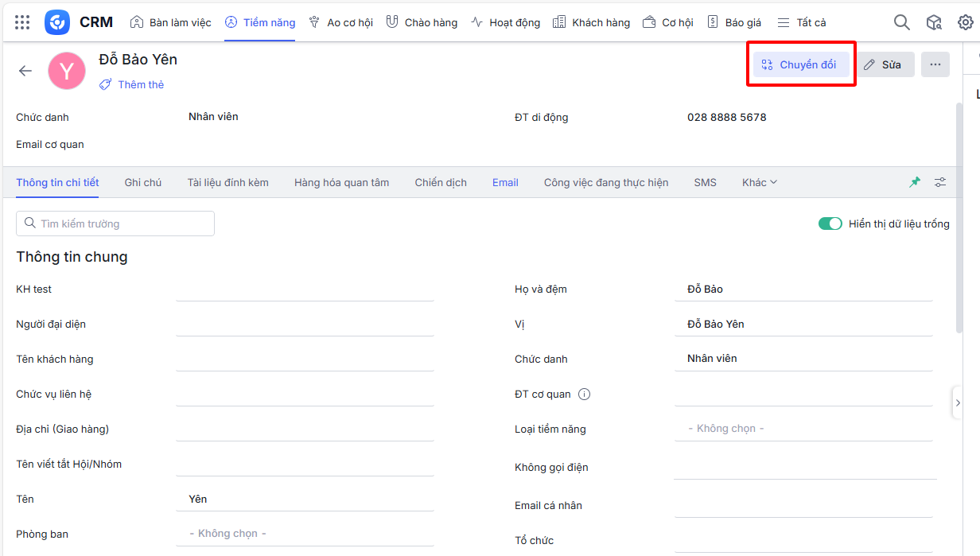This screenshot has height=556, width=980.
Task: Click the cube icon in top bar
Action: (934, 22)
